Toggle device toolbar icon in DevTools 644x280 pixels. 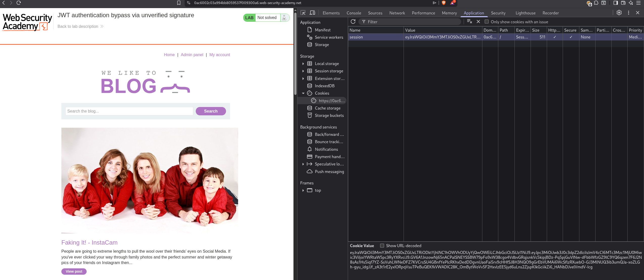coord(312,13)
